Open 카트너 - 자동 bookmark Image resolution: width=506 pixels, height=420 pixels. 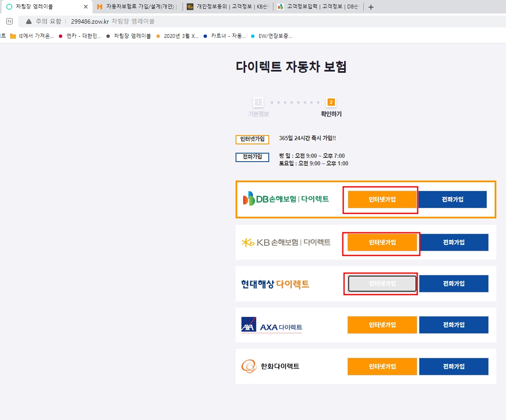225,36
